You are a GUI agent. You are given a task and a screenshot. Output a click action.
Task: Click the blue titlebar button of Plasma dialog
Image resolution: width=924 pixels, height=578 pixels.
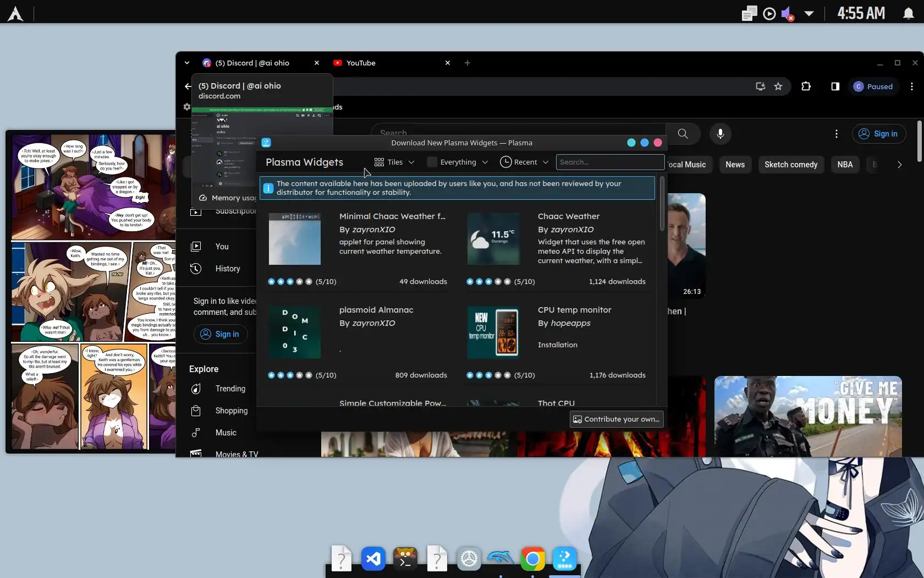coord(645,143)
